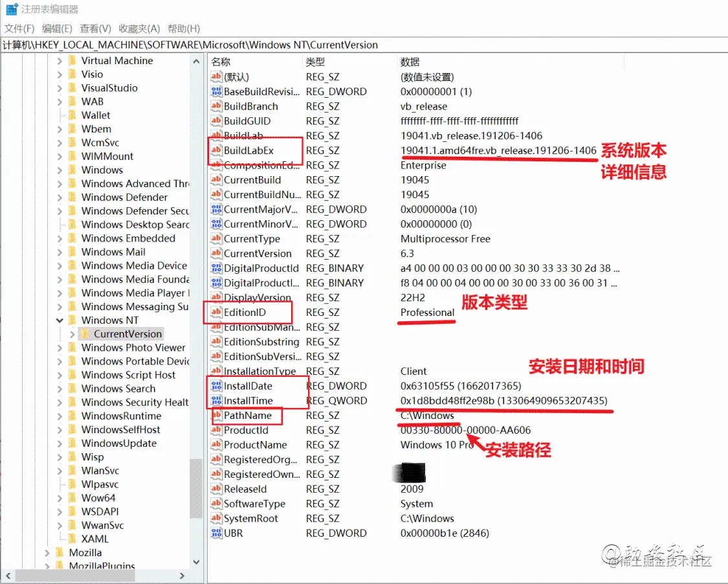
Task: Expand the Virtual Machine key
Action: pos(60,61)
